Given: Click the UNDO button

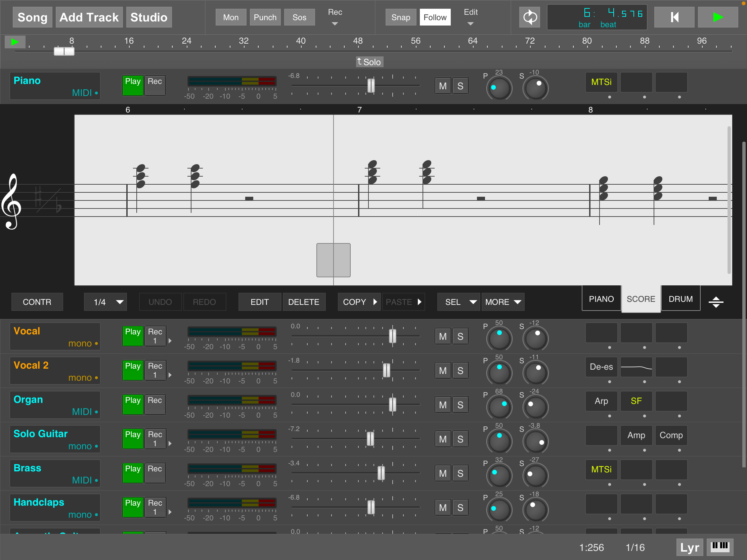Looking at the screenshot, I should [160, 302].
